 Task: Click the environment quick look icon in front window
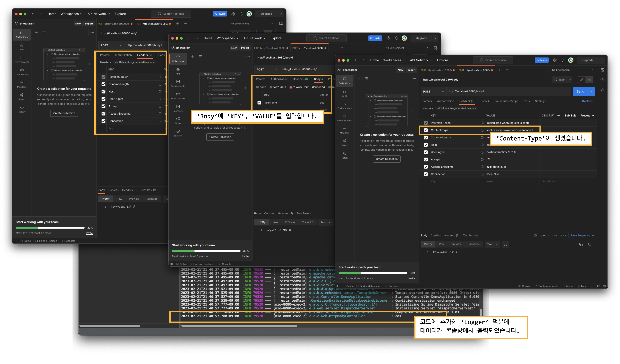click(x=602, y=70)
